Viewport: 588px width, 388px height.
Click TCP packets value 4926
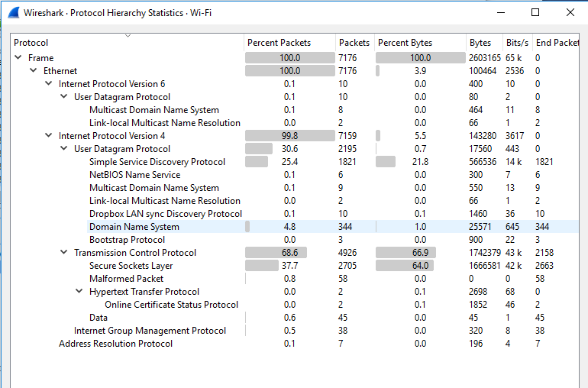[x=347, y=253]
